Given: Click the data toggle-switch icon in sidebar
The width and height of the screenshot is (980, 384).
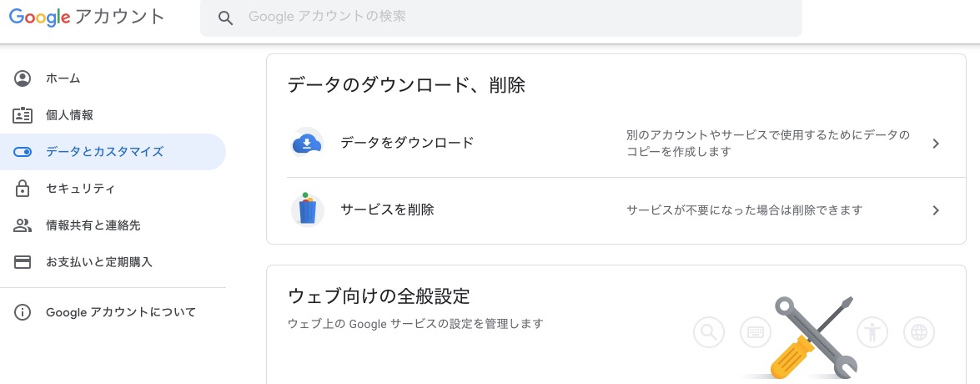Looking at the screenshot, I should [x=23, y=152].
